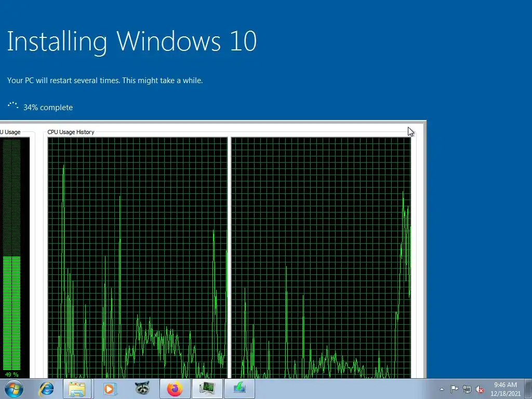Click the green CPU Usage meter bar
532x399 pixels.
point(11,255)
